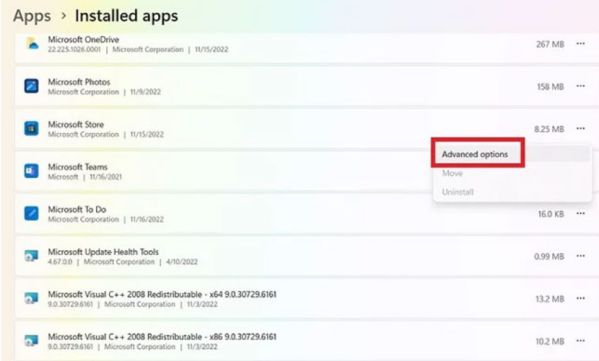
Task: Open more options for Microsoft Update Health Tools
Action: [581, 256]
